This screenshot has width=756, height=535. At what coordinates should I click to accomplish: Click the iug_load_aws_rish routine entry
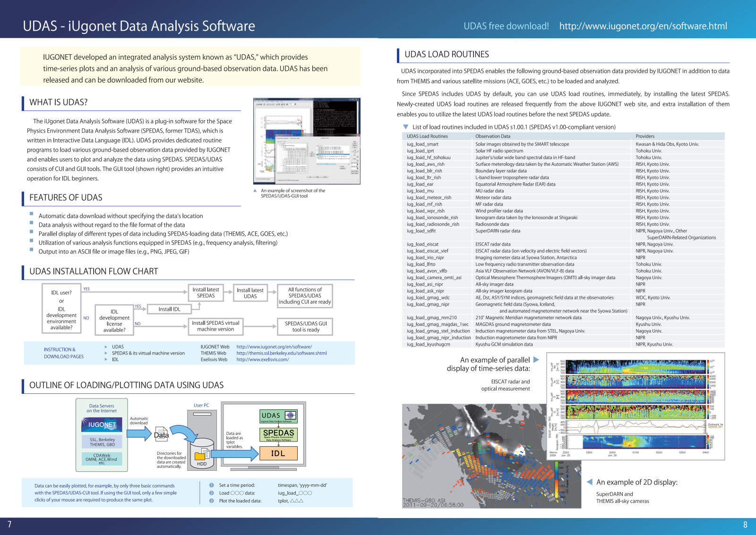(426, 164)
